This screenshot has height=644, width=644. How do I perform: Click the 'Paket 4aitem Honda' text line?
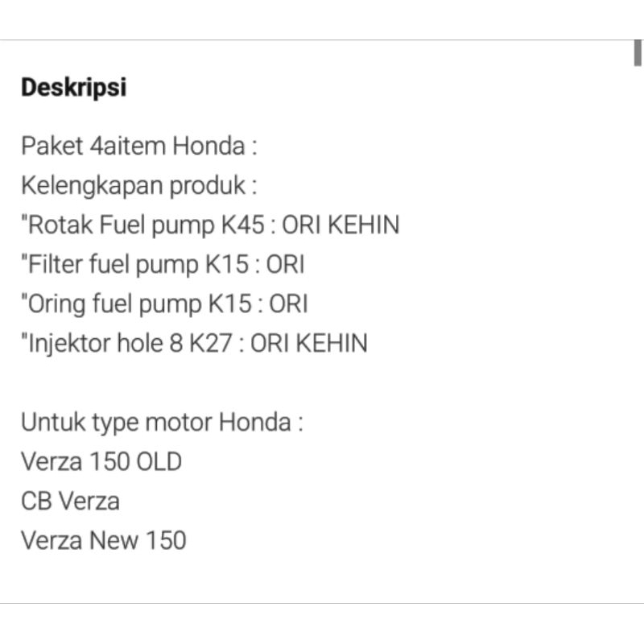(138, 147)
